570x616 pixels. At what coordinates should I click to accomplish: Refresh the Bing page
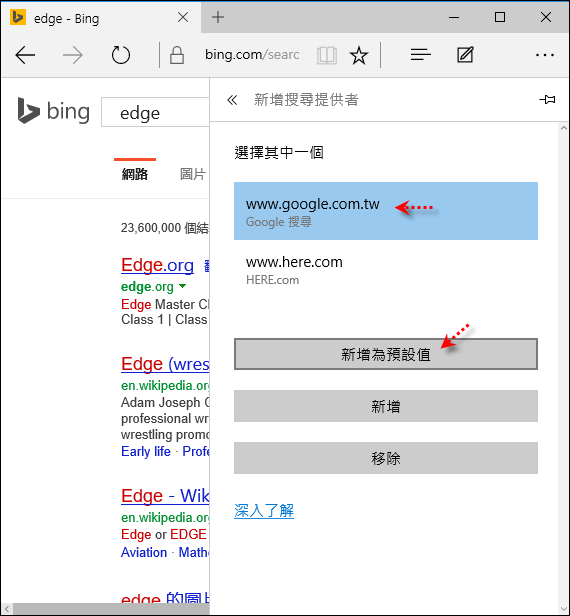click(x=121, y=55)
